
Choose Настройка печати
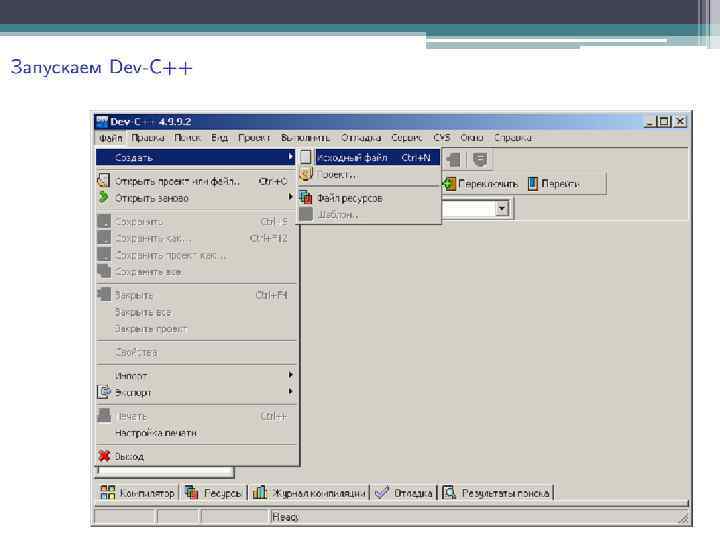[x=196, y=433]
